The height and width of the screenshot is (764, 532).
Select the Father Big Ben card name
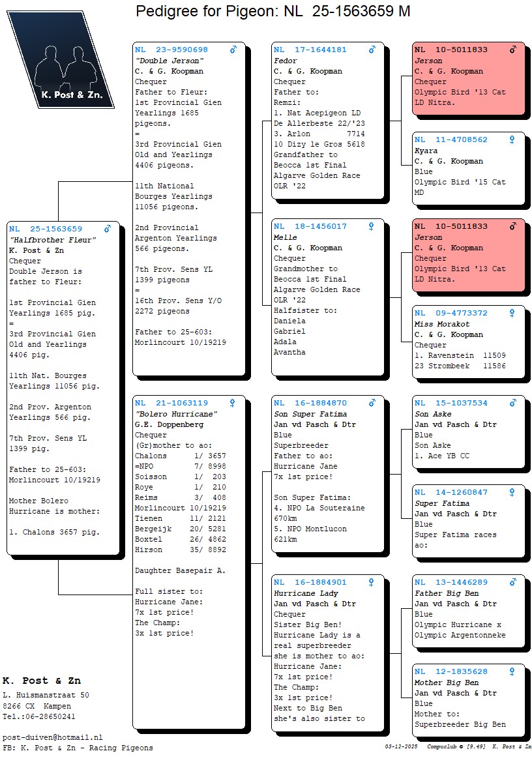447,593
